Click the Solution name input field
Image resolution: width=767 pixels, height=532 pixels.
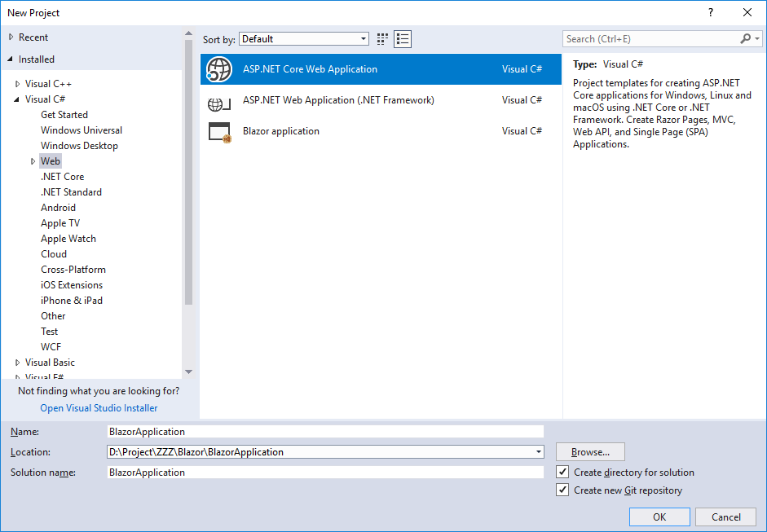click(325, 473)
